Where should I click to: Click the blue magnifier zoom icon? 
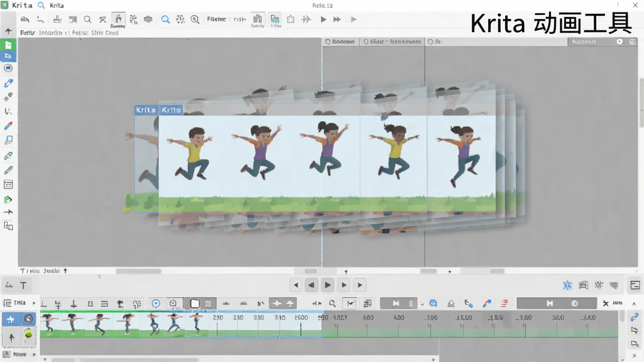(165, 19)
